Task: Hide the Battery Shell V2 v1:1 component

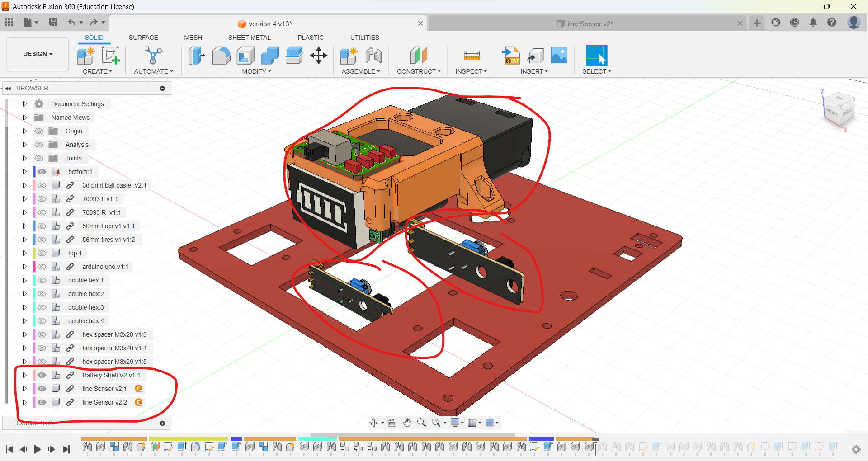Action: (x=42, y=375)
